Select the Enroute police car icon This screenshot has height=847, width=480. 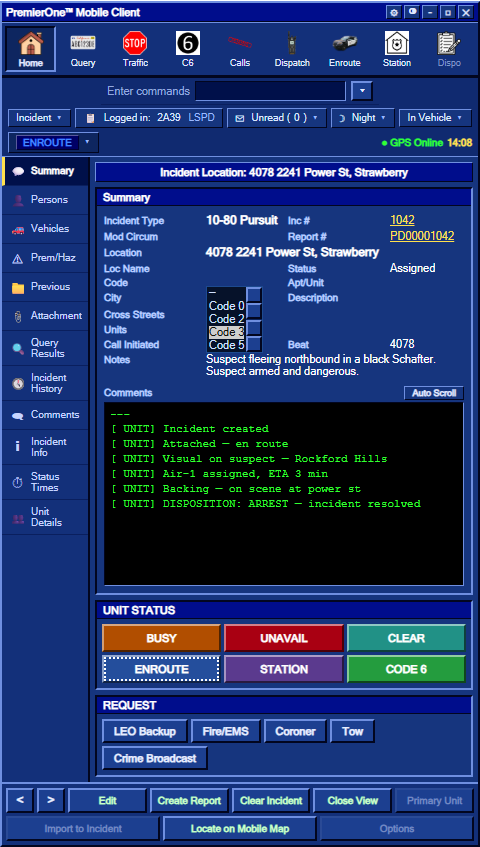344,49
